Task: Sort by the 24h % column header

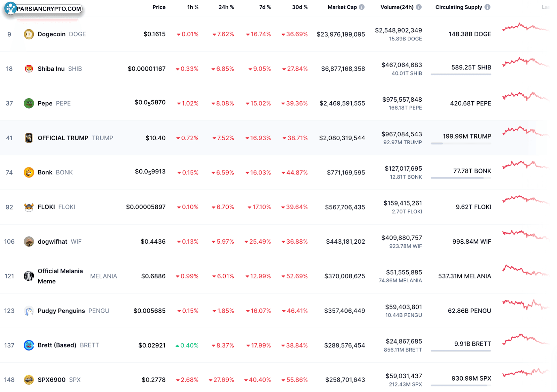Action: tap(226, 7)
